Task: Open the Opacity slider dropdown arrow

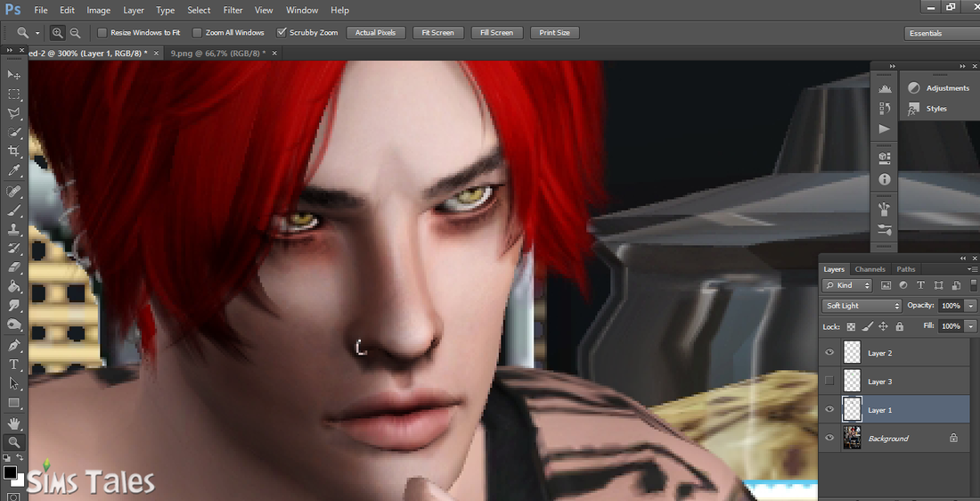Action: click(970, 306)
